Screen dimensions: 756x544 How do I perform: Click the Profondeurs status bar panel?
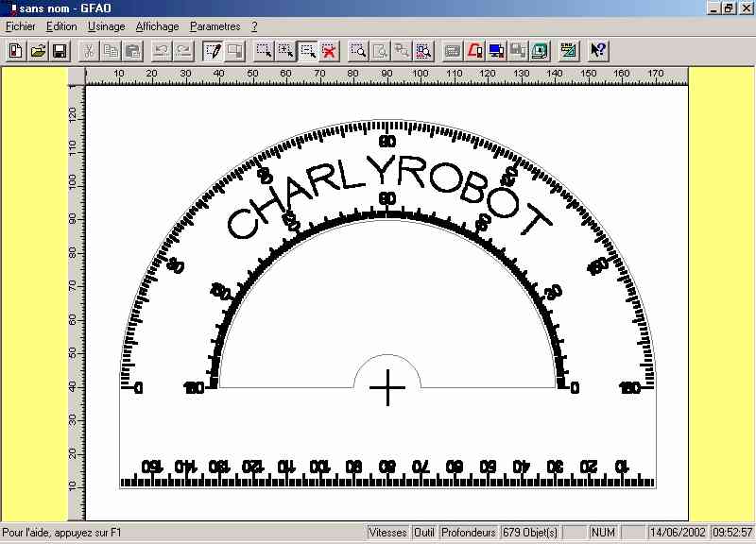click(x=468, y=533)
